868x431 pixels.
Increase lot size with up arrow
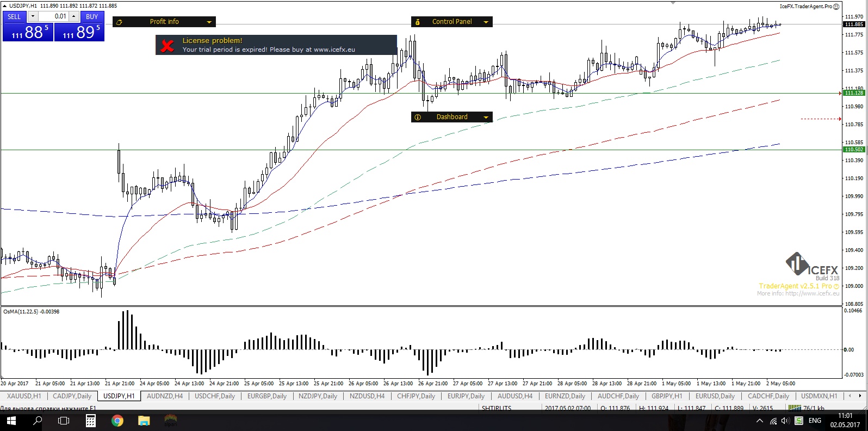click(74, 16)
